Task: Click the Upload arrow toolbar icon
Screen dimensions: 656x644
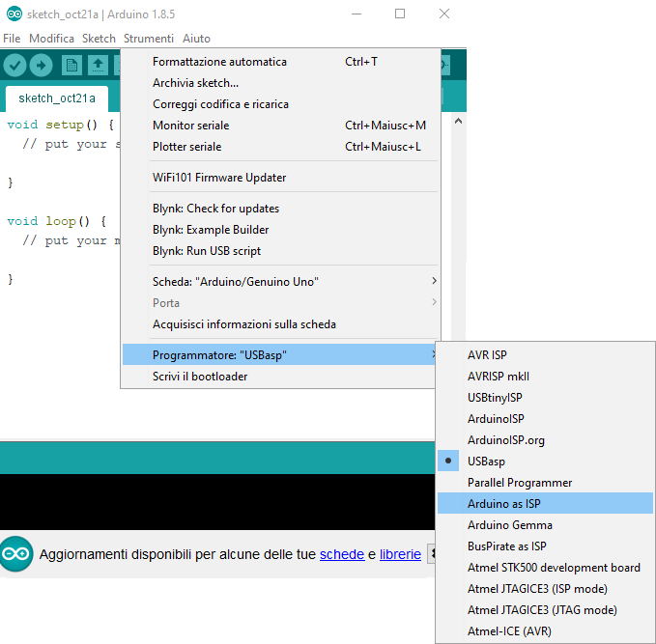Action: [41, 66]
